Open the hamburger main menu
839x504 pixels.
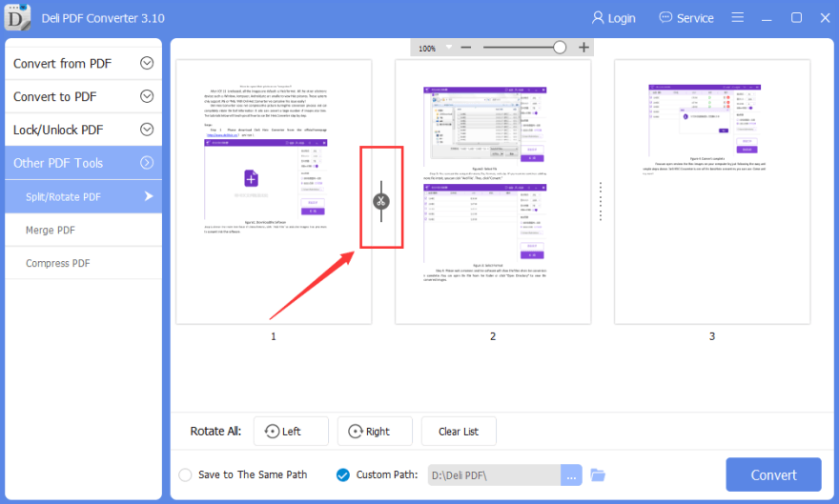click(737, 18)
